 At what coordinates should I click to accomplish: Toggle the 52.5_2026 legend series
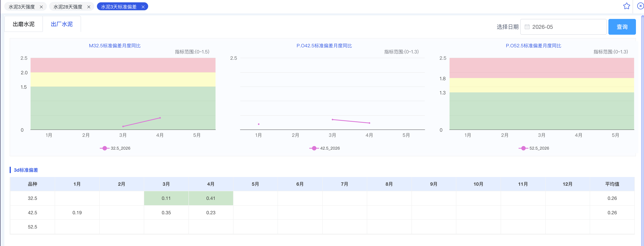tap(534, 148)
